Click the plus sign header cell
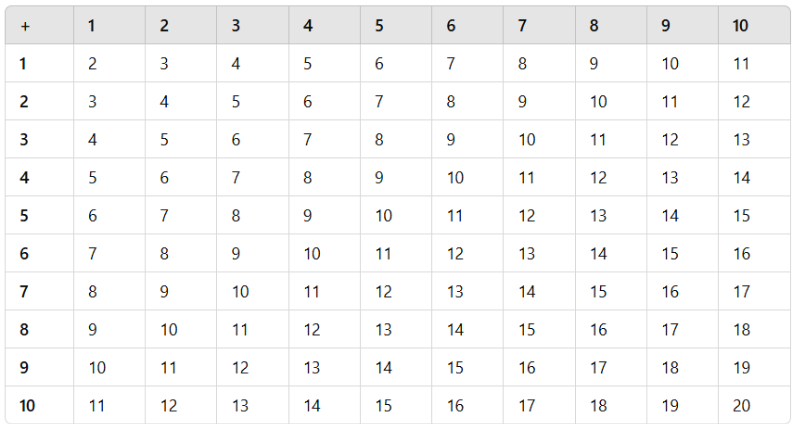795x427 pixels. click(x=25, y=26)
